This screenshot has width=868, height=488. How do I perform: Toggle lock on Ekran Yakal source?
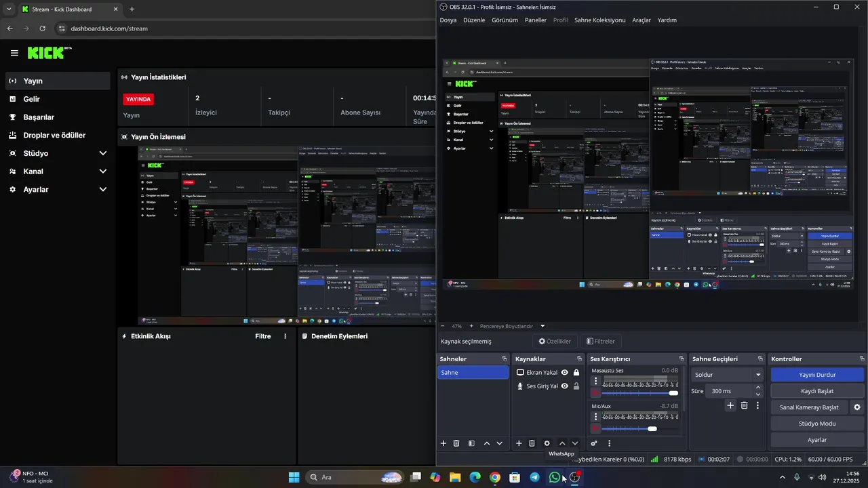pos(576,372)
